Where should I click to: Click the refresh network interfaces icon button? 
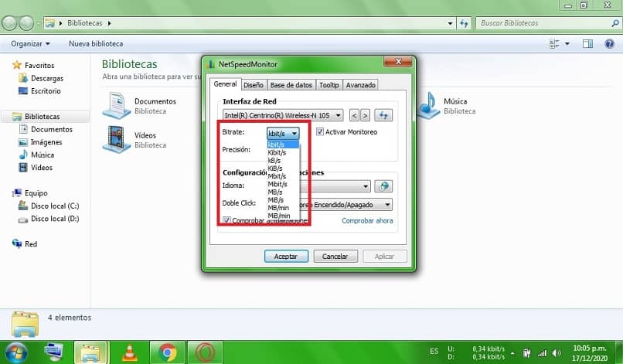383,115
